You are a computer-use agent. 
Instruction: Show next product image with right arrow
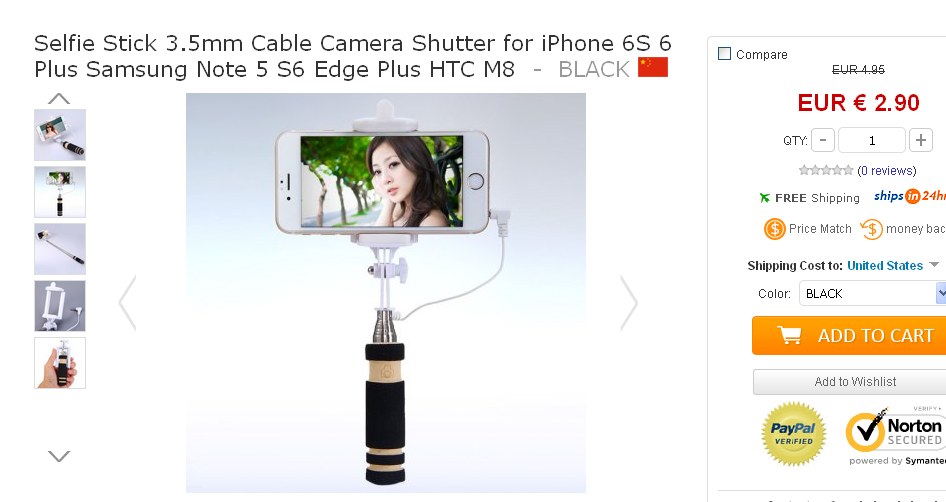pyautogui.click(x=629, y=303)
